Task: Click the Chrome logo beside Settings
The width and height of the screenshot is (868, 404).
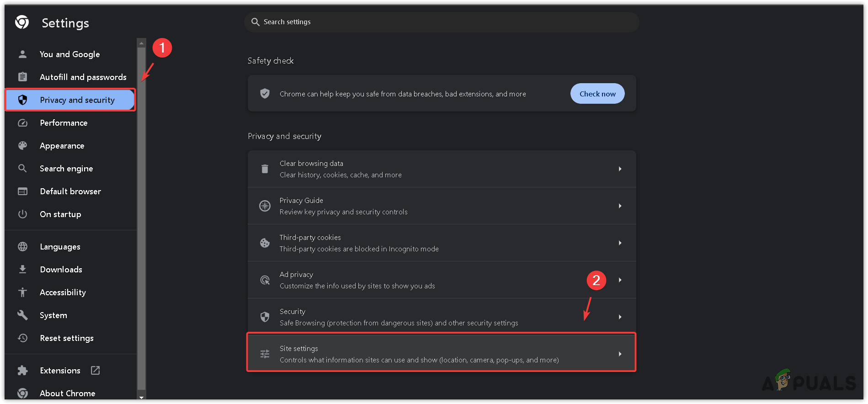Action: pyautogui.click(x=22, y=22)
